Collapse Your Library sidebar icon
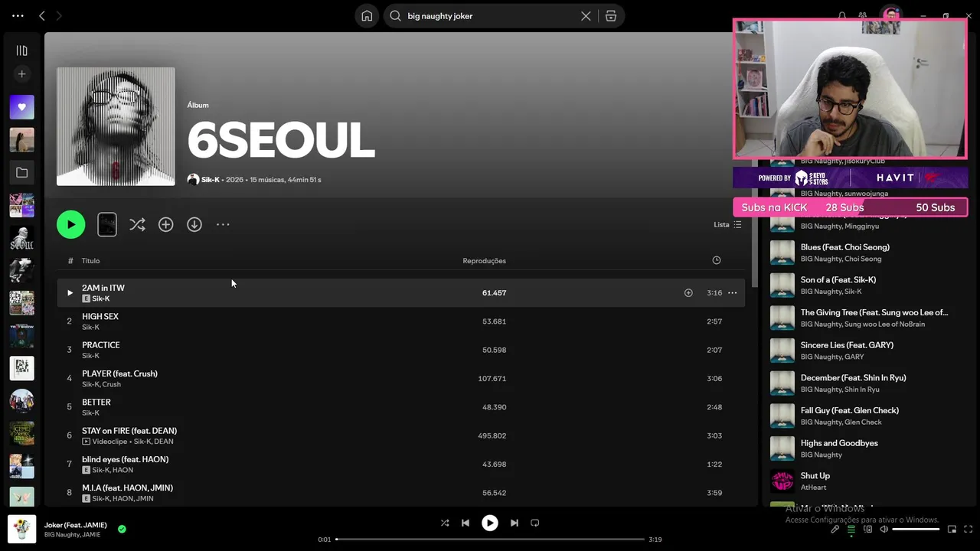980x551 pixels. (x=21, y=51)
